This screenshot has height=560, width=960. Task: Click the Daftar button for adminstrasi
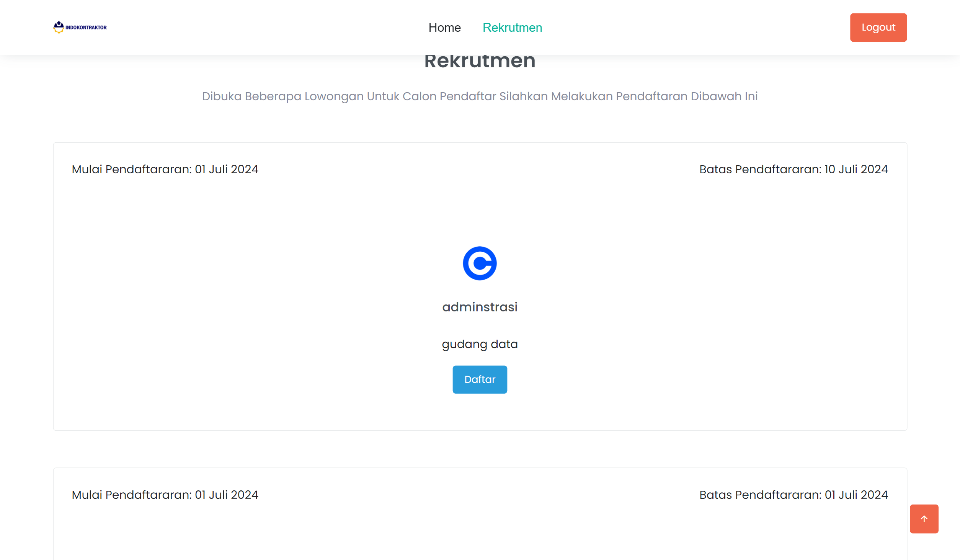tap(480, 379)
